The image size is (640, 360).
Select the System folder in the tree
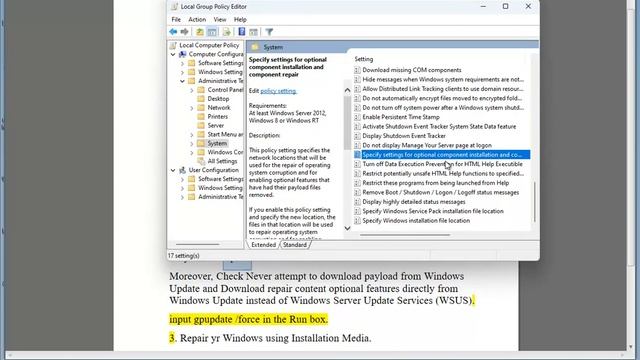[x=217, y=143]
